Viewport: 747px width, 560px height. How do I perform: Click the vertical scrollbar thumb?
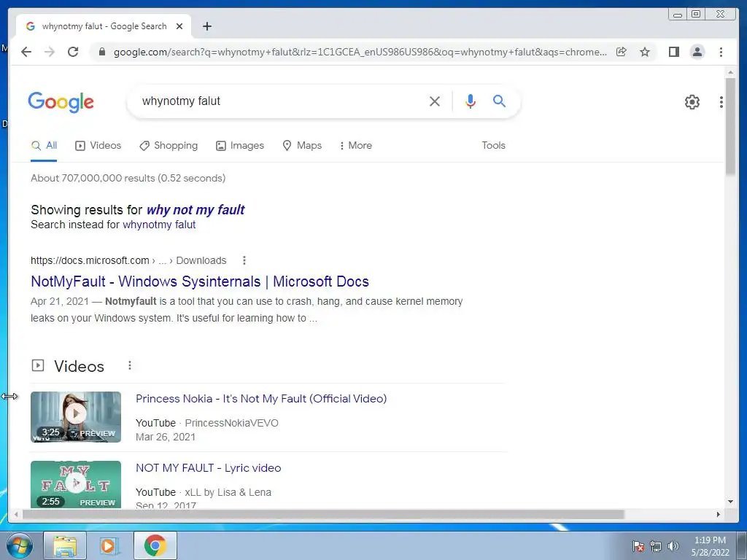[730, 126]
